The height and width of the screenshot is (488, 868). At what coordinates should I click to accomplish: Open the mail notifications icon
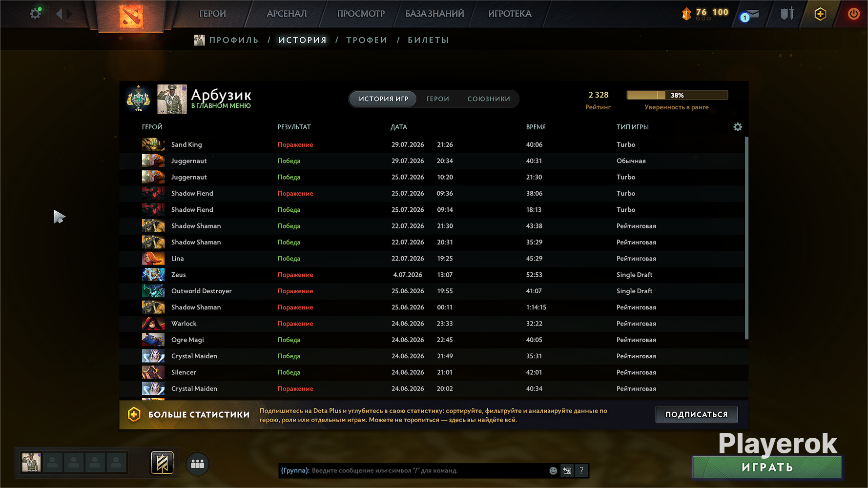coord(750,15)
